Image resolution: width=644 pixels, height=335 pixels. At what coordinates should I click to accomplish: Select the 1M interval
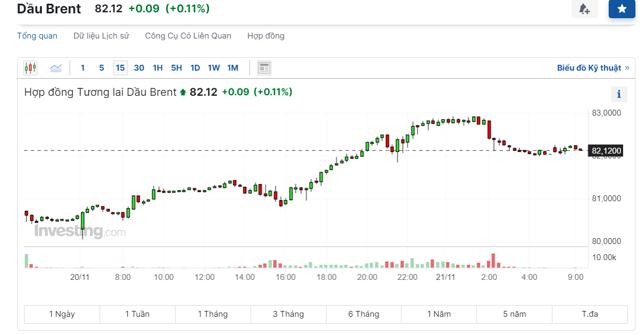[233, 68]
